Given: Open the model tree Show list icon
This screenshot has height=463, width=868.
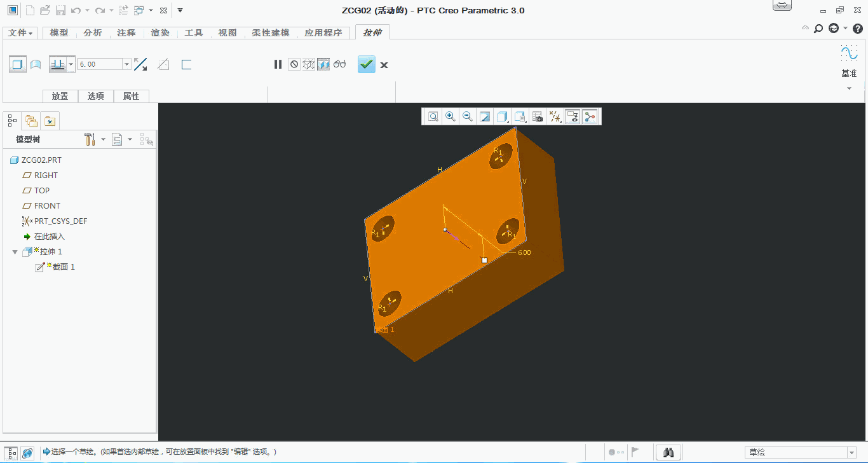Looking at the screenshot, I should click(117, 139).
